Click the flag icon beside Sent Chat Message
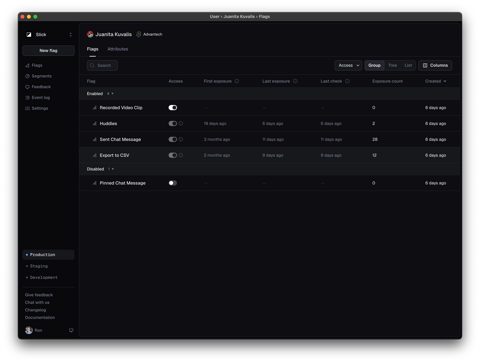Image resolution: width=480 pixels, height=363 pixels. (x=95, y=140)
